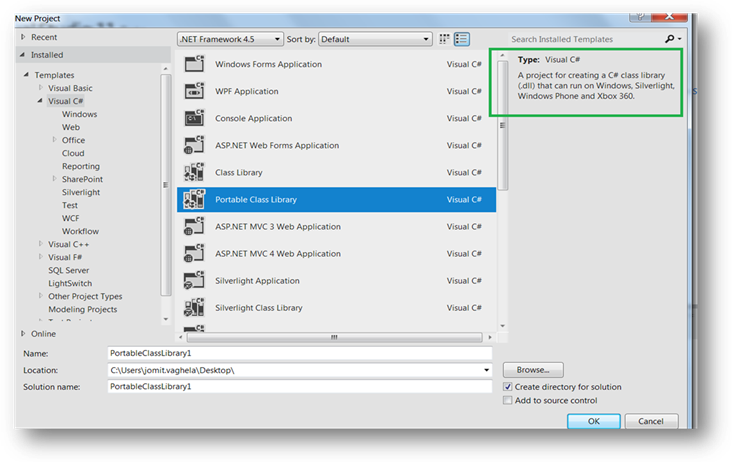
Task: Click the search magnifier icon
Action: [x=670, y=39]
